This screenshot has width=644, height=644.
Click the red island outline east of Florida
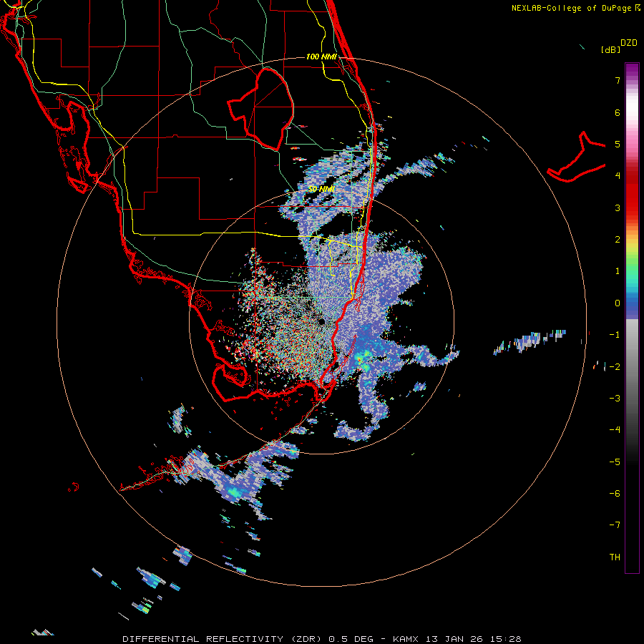pos(576,158)
